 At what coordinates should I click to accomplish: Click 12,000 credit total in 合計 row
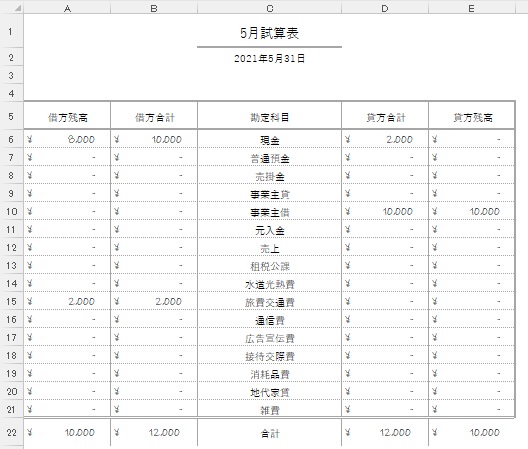pos(385,432)
